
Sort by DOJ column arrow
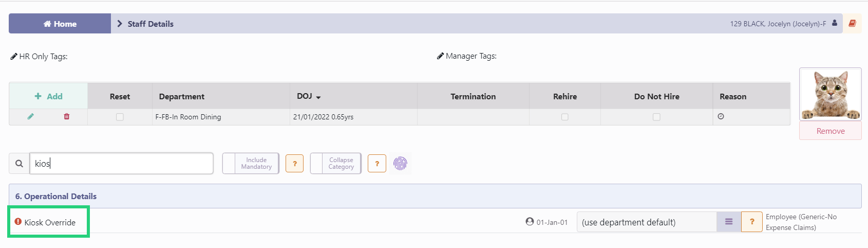pyautogui.click(x=318, y=97)
